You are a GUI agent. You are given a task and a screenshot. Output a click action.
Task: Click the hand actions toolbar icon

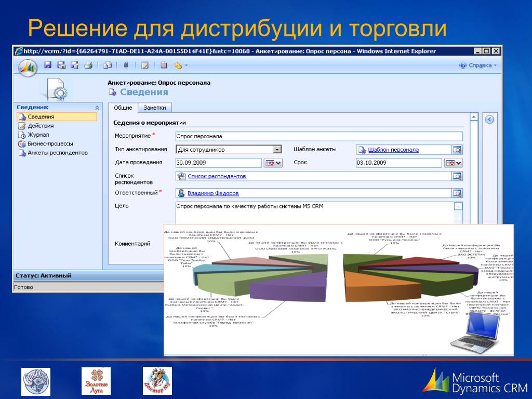178,65
